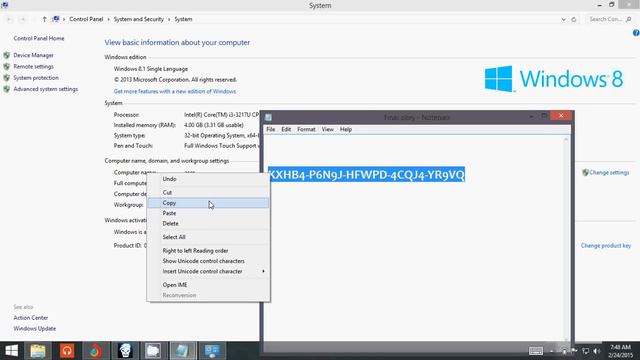Open Remote settings link

[33, 67]
